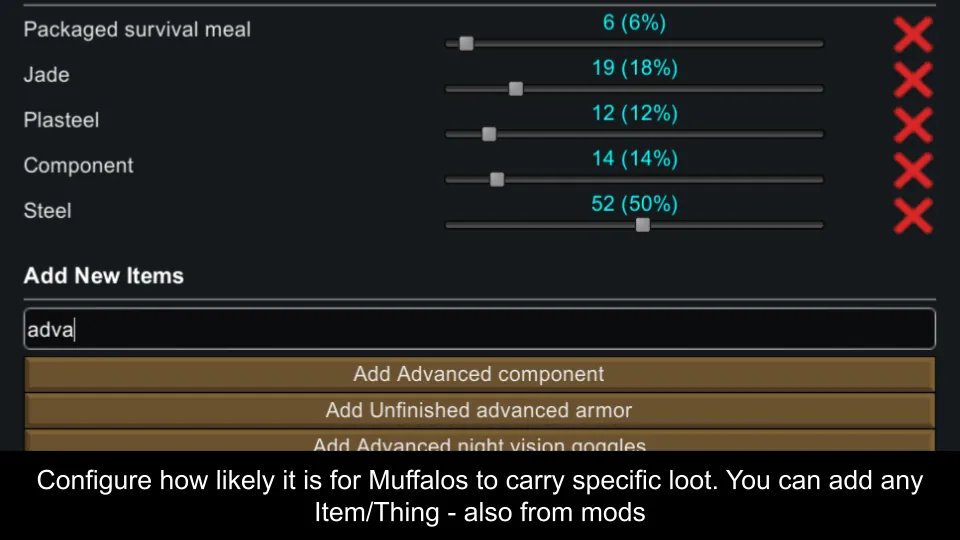Add Advanced night vision goggles
Image resolution: width=960 pixels, height=540 pixels.
479,443
